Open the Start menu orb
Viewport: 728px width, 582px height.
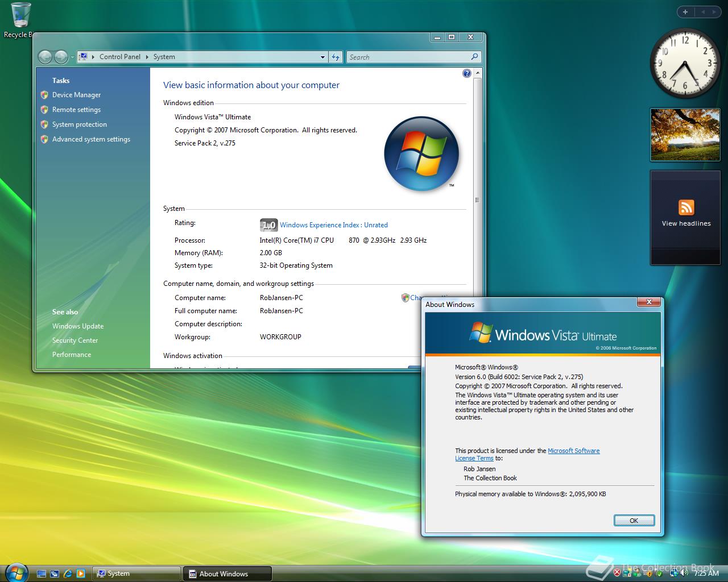16,572
